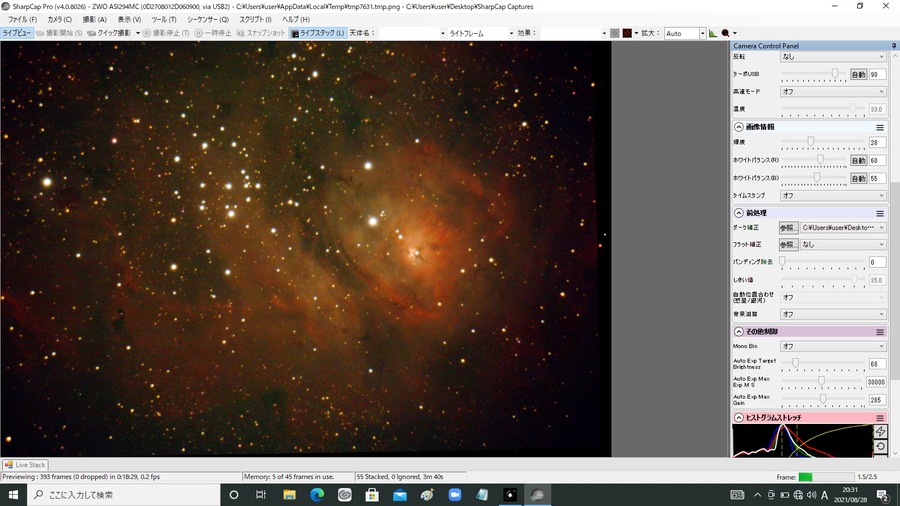Show hidden tray icons chevron

pyautogui.click(x=757, y=495)
